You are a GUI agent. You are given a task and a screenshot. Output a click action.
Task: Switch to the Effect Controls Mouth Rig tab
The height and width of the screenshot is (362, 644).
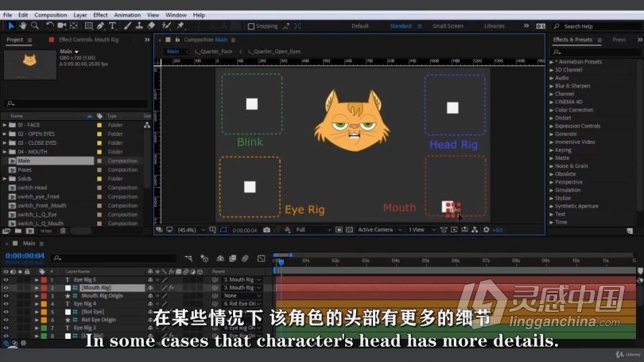pos(88,40)
